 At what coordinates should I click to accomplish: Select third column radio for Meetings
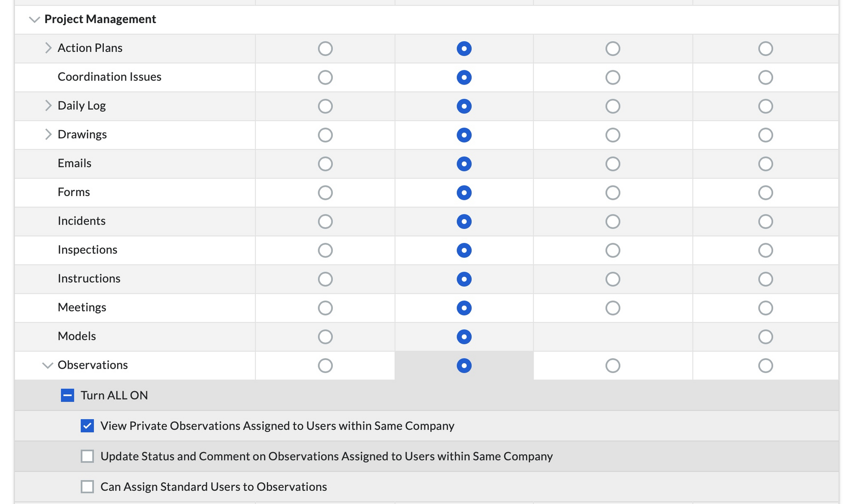(613, 308)
